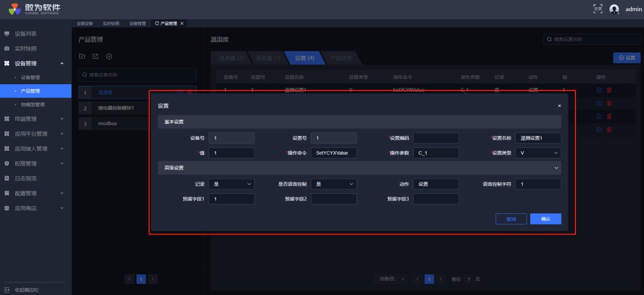Viewport: 644px width, 295px height.
Task: Click the export icon under 产品管理
Action: [95, 56]
